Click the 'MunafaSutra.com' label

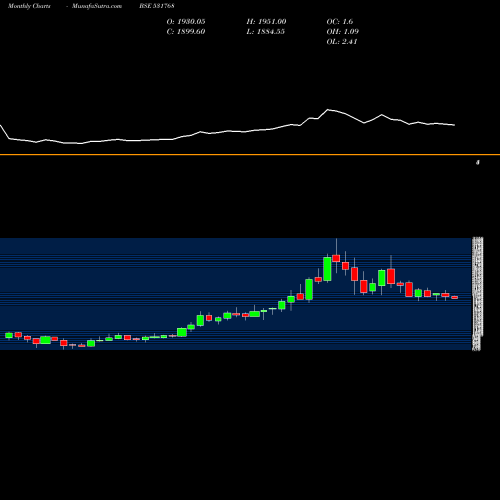[97, 6]
